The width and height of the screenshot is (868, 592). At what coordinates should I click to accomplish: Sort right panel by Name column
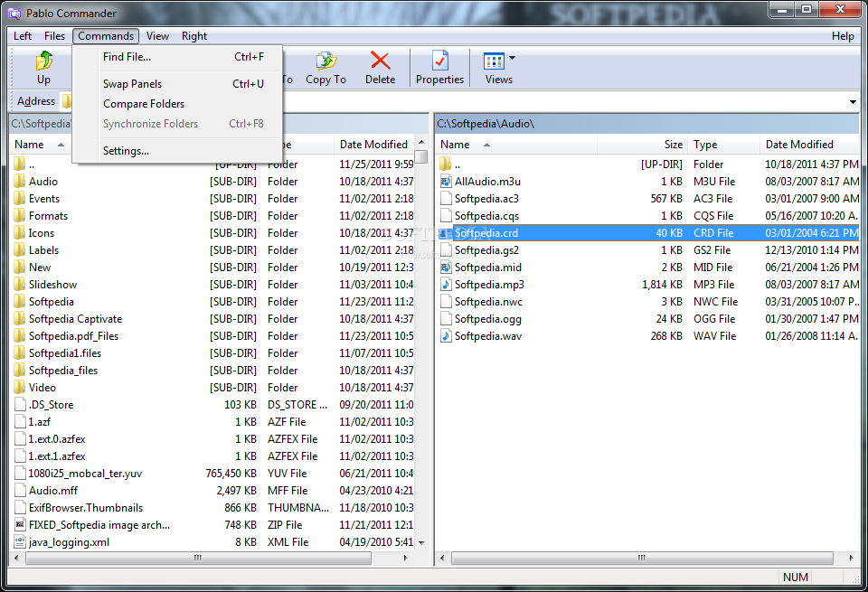coord(516,145)
